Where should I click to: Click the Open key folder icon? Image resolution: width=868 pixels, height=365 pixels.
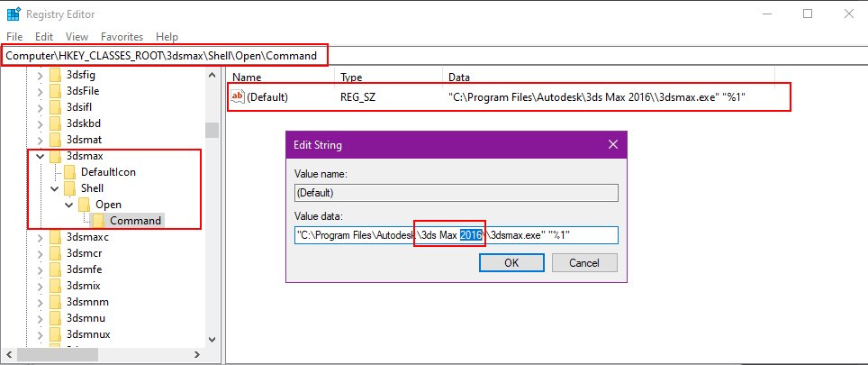85,204
